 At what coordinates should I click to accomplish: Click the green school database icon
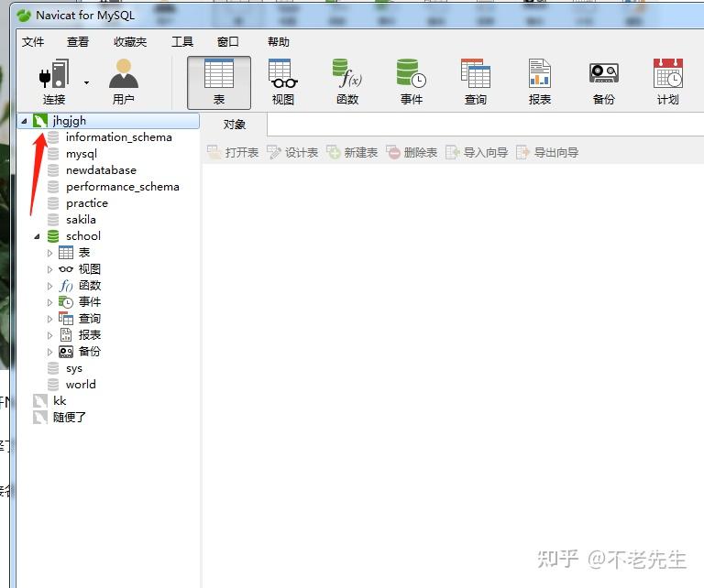(53, 236)
